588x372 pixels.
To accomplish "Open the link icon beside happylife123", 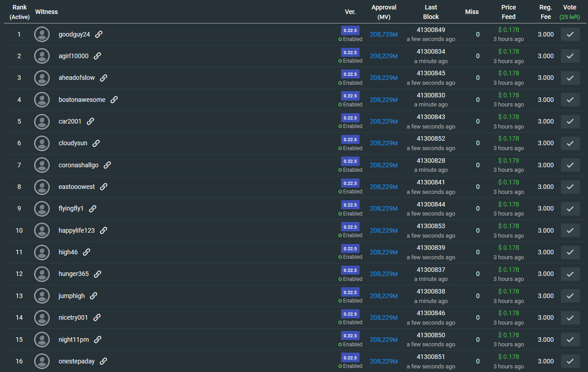I will [103, 230].
